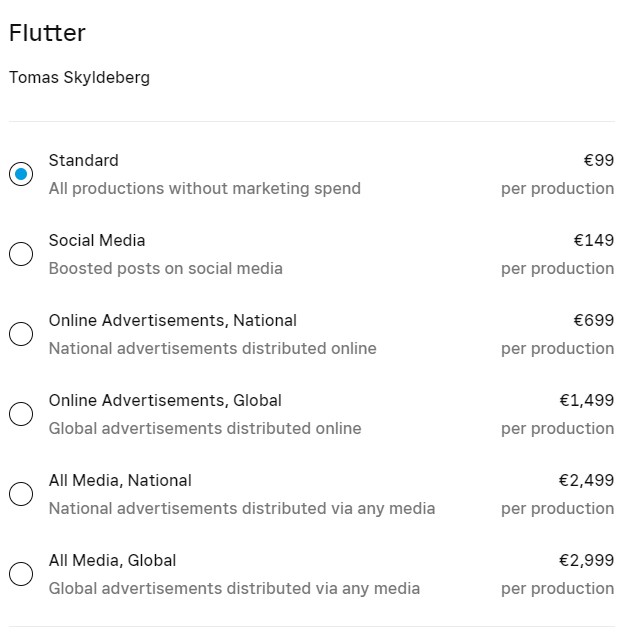Click the €2,499 price text

tap(586, 480)
